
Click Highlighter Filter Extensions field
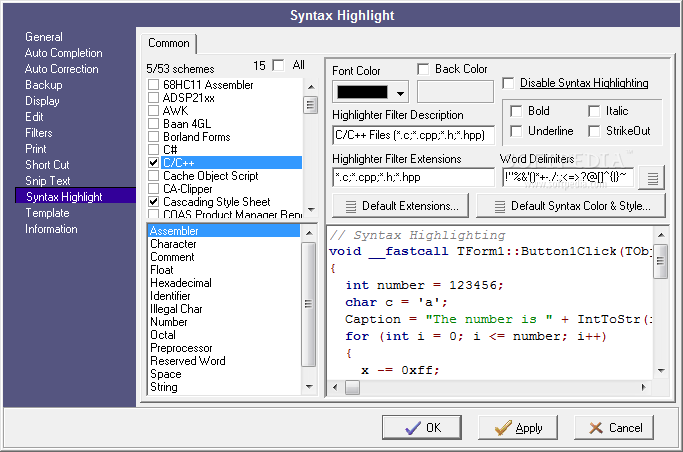point(413,177)
